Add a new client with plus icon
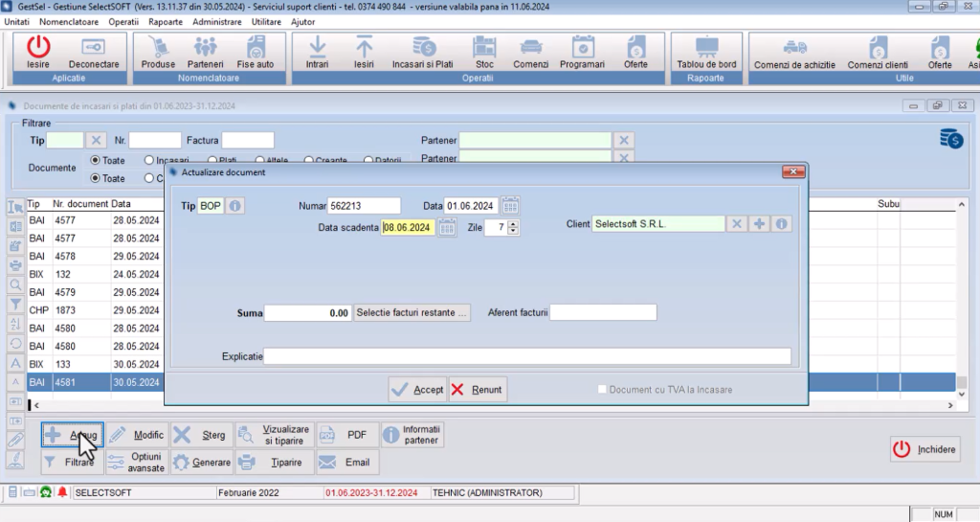 tap(759, 224)
